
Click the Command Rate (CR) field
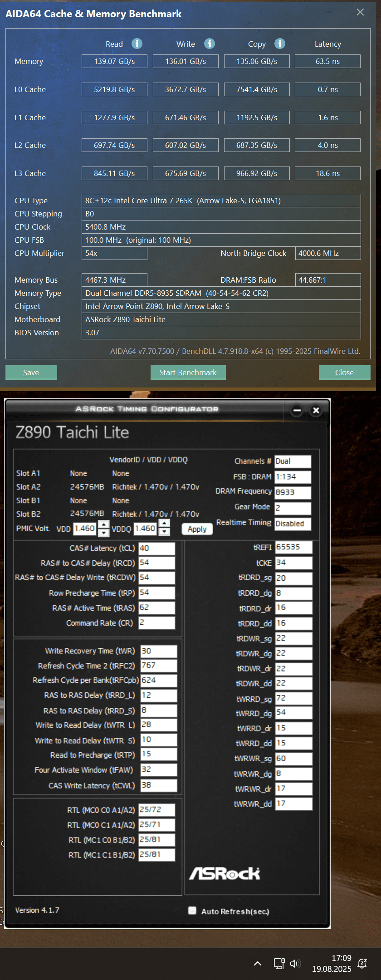[156, 622]
